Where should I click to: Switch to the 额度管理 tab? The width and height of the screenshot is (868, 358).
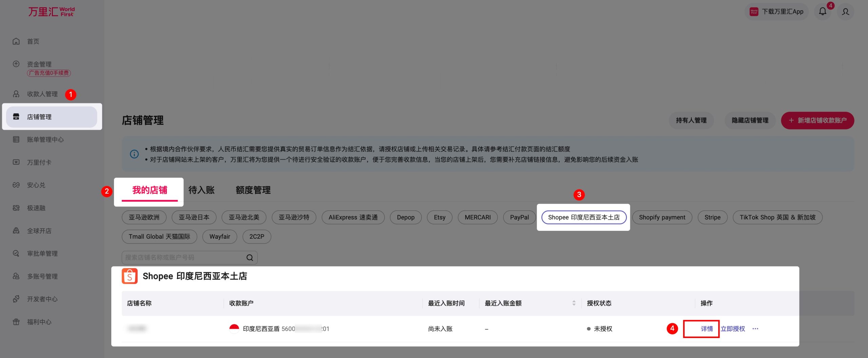coord(253,190)
